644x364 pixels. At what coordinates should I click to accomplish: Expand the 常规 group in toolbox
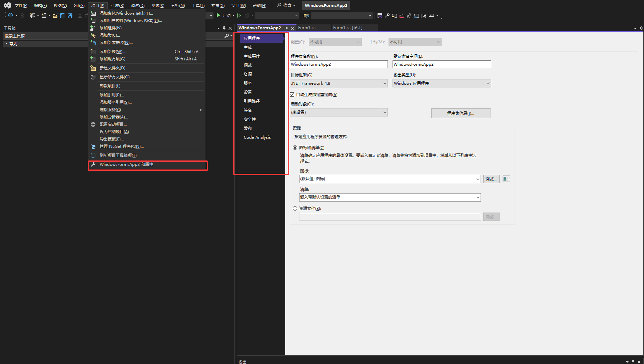(x=6, y=44)
